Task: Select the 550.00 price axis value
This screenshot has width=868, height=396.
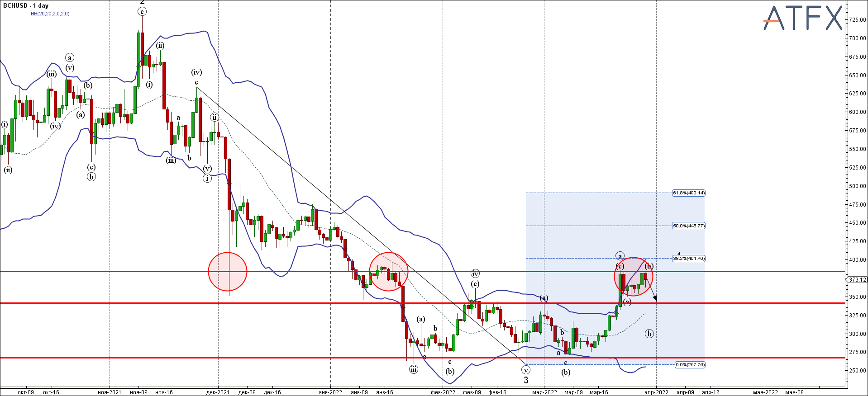Action: [858, 149]
